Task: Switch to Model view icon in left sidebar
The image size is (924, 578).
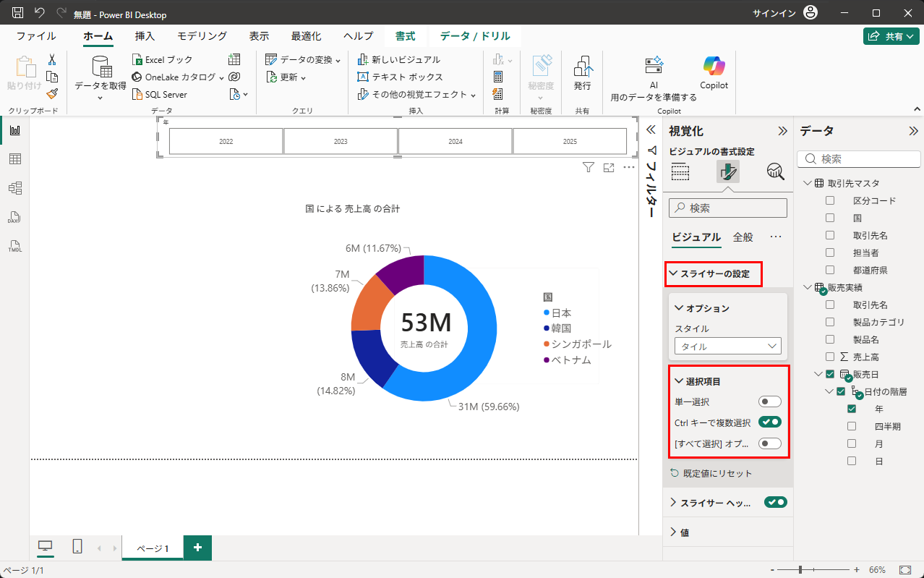Action: tap(15, 188)
